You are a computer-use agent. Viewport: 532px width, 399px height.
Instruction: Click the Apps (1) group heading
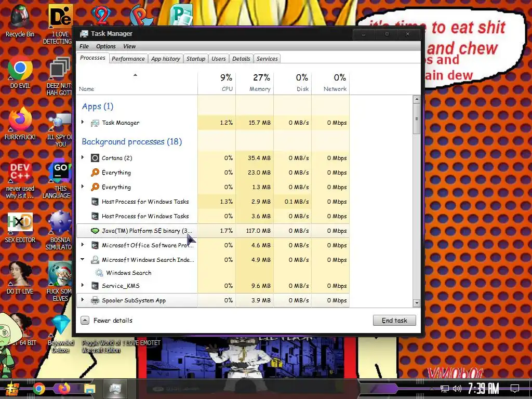point(98,107)
